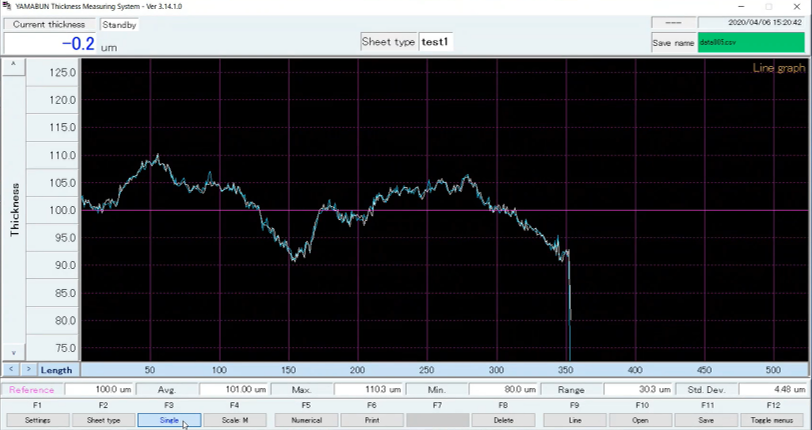Select the Line graph mode button
This screenshot has height=430, width=812.
coord(575,421)
